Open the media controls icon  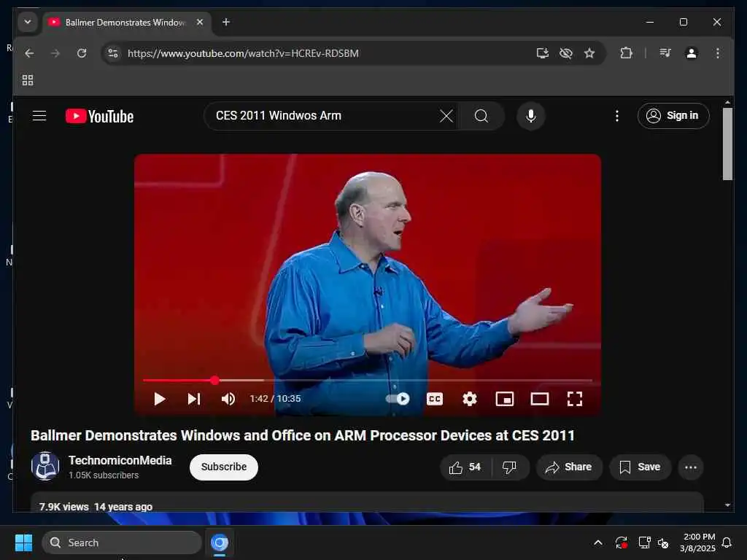click(x=665, y=53)
